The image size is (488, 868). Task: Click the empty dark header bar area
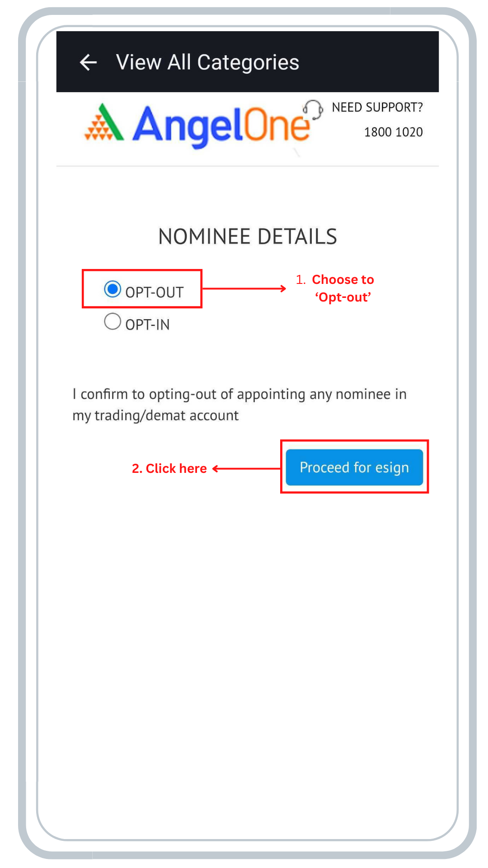371,62
